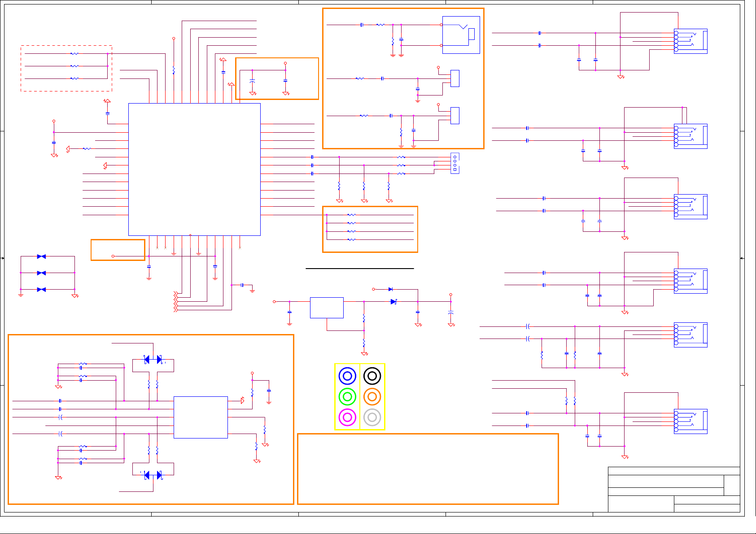Select the bottom resistor inside the dashed box
Viewport: 756px width, 534px height.
click(x=74, y=78)
